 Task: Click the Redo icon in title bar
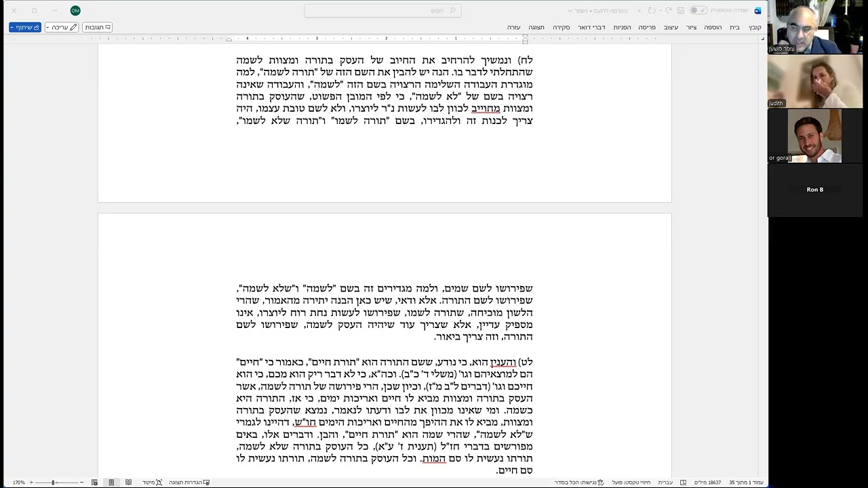click(x=652, y=10)
